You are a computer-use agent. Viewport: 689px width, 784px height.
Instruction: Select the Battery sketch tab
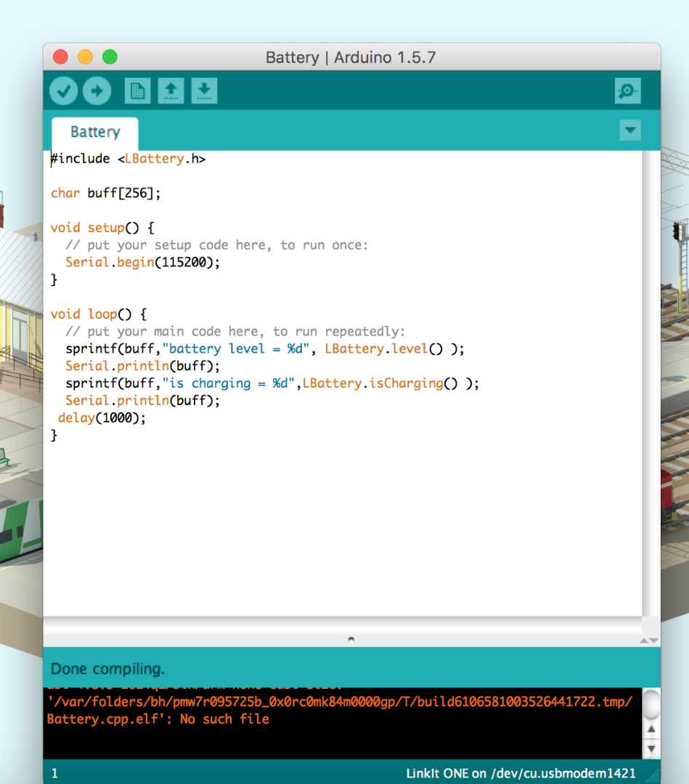[x=95, y=133]
